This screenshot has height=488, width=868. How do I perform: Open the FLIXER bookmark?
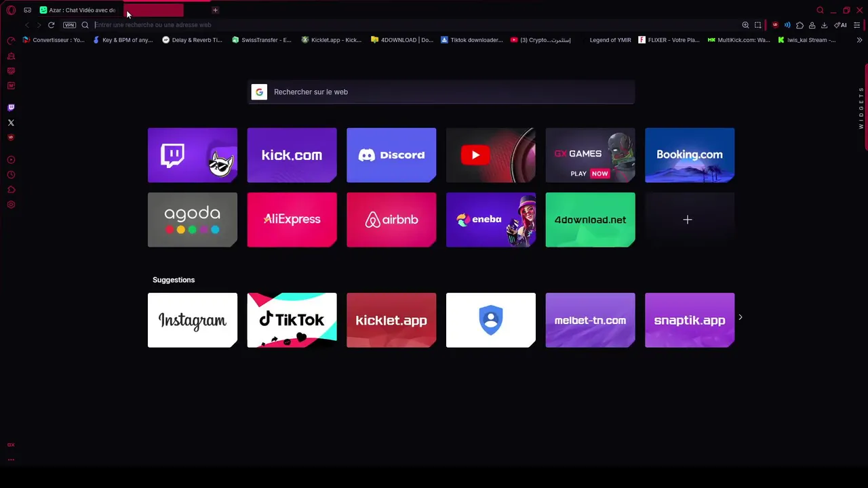[669, 40]
